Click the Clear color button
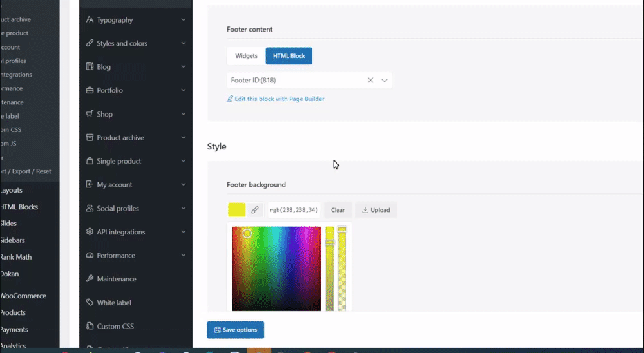Image resolution: width=644 pixels, height=353 pixels. click(337, 209)
